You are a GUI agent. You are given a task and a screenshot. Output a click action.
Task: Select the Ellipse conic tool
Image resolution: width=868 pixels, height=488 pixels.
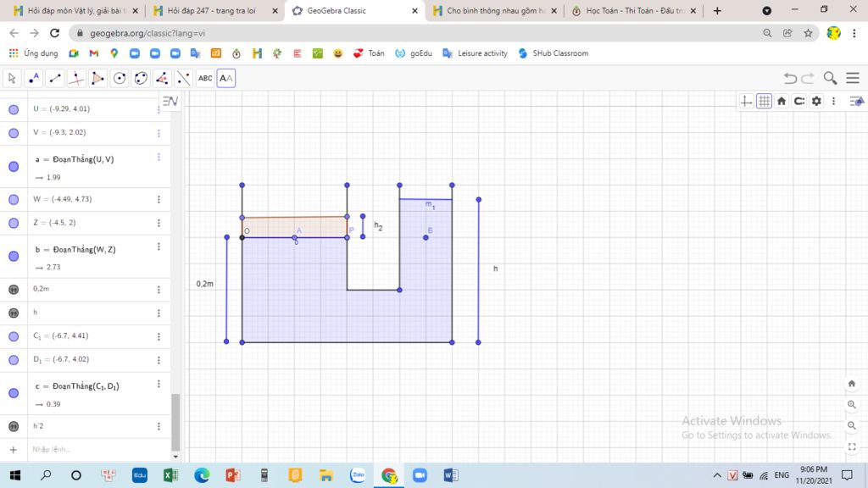click(141, 78)
